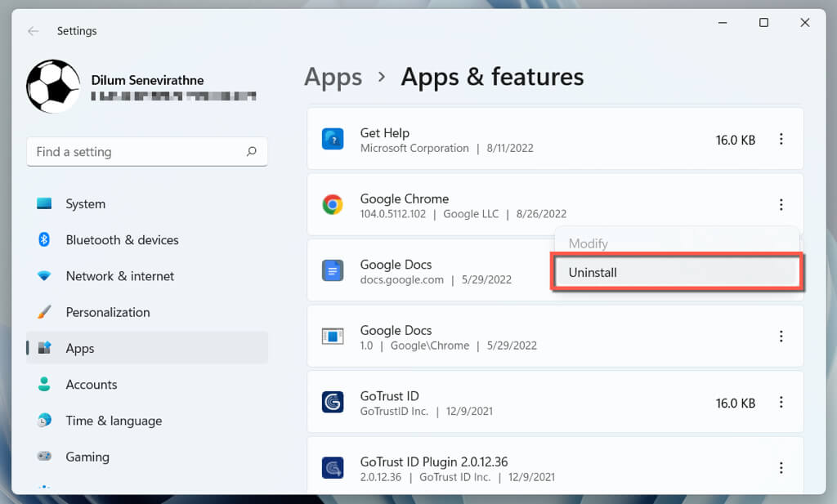
Task: Click the GoTrust ID app icon
Action: tap(333, 402)
